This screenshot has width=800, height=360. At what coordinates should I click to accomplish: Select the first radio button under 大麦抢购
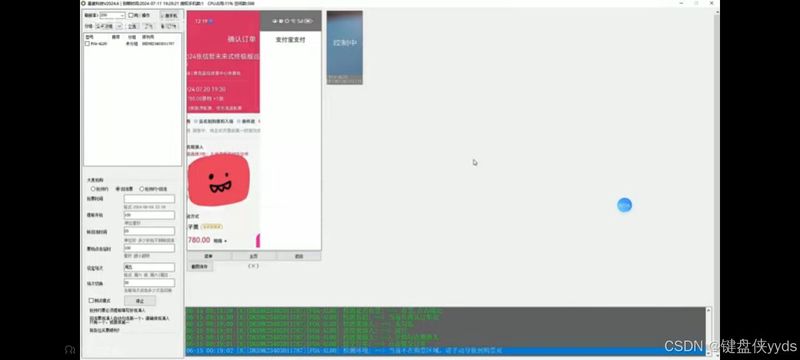click(93, 189)
